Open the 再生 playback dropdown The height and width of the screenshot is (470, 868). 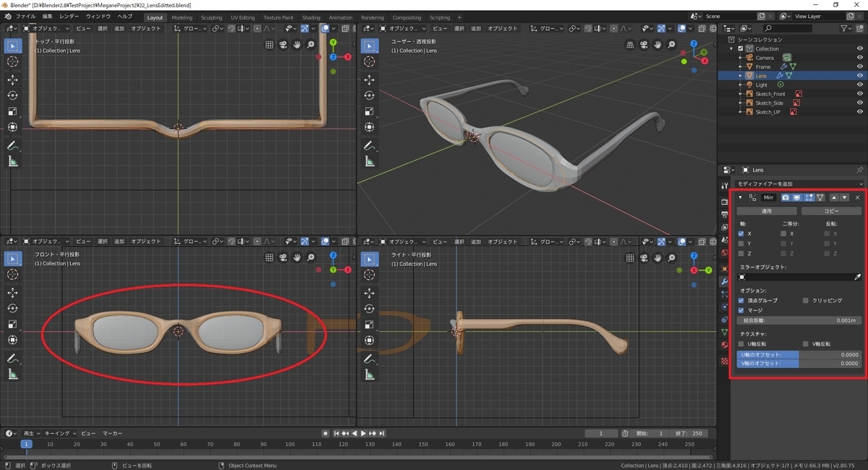[x=31, y=433]
